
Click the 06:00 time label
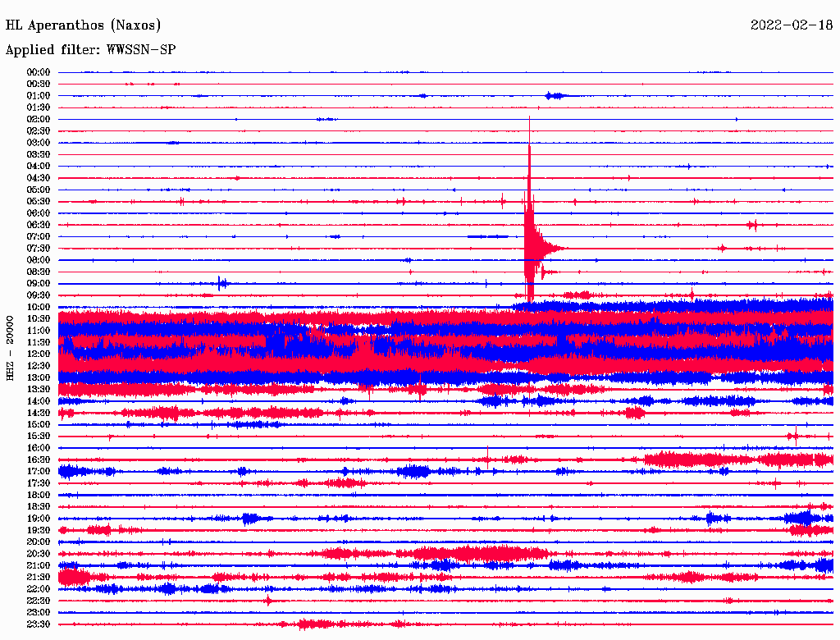click(x=39, y=213)
